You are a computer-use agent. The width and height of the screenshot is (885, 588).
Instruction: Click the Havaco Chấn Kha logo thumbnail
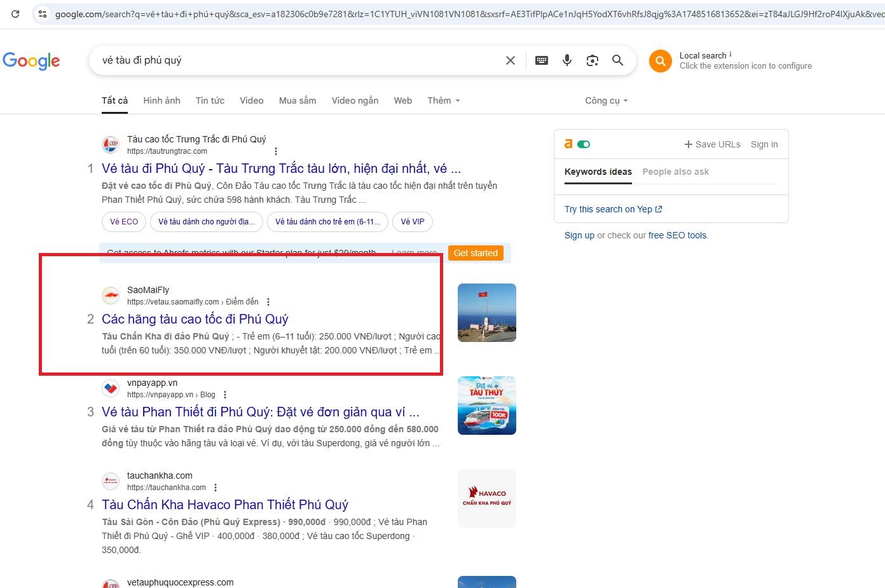click(x=487, y=498)
